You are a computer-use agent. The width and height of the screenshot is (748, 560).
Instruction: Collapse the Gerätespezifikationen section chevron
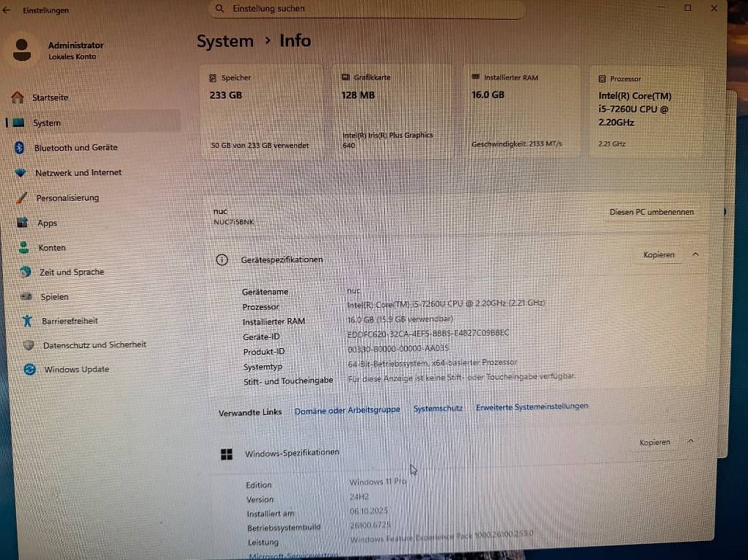(x=695, y=255)
